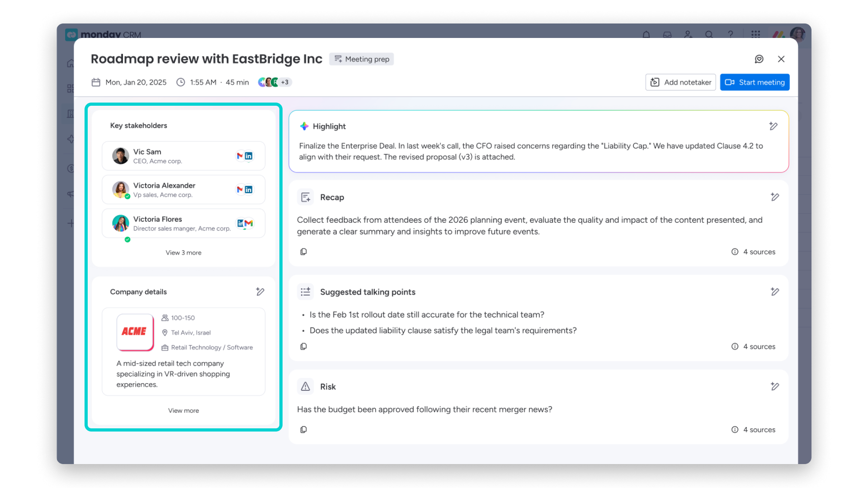Open Victoria Alexander's LinkedIn icon
Image resolution: width=868 pixels, height=488 pixels.
click(249, 190)
